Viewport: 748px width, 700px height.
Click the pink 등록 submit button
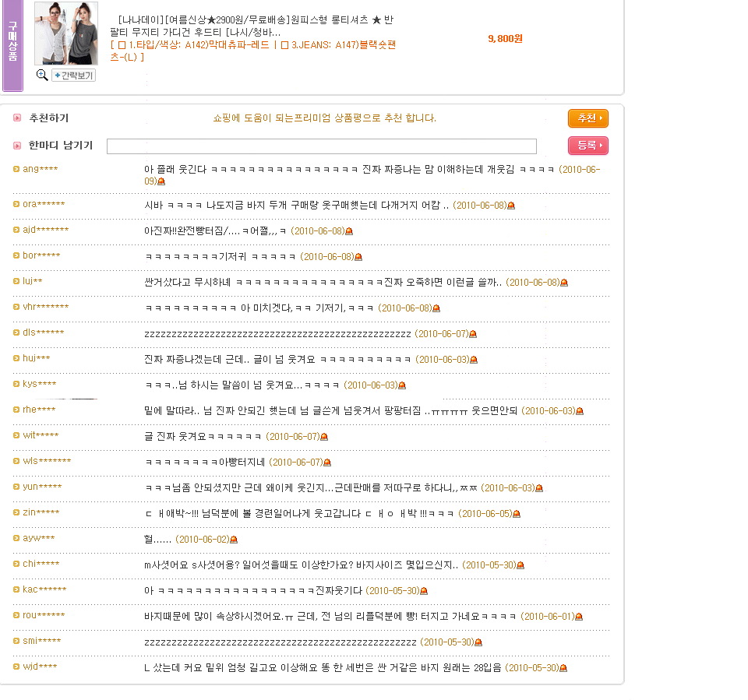point(588,146)
